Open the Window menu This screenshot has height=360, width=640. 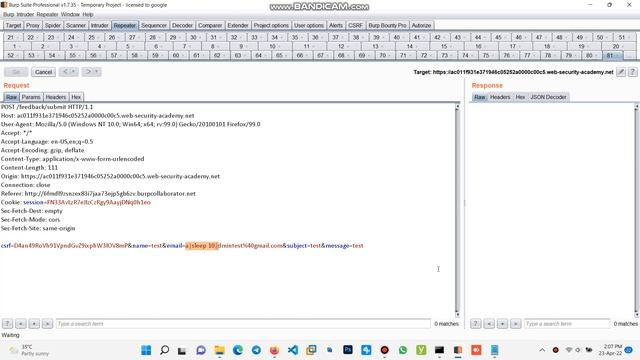pos(70,14)
